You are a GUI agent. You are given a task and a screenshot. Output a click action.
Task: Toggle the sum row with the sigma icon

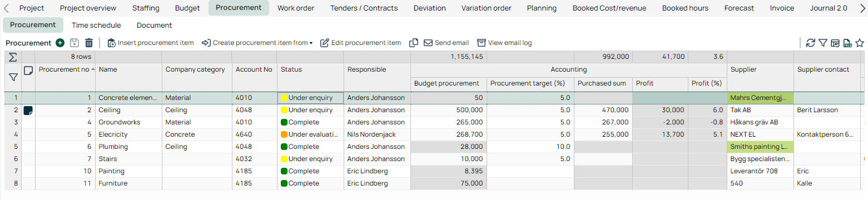point(12,57)
